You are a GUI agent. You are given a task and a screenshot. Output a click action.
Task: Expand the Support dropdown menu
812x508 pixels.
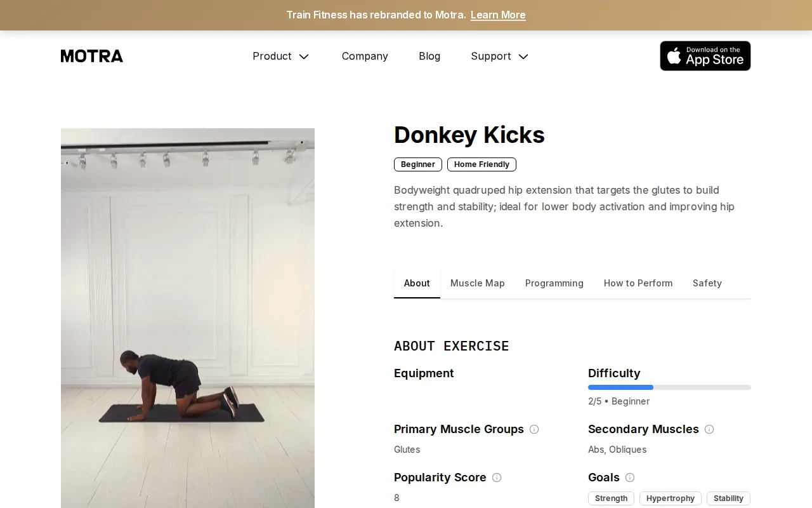500,56
